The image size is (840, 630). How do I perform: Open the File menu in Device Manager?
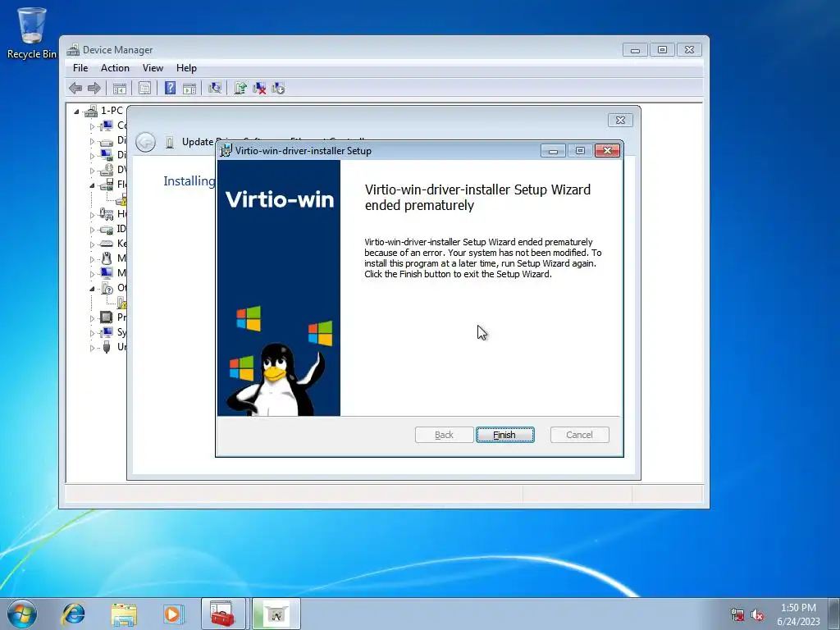point(80,68)
